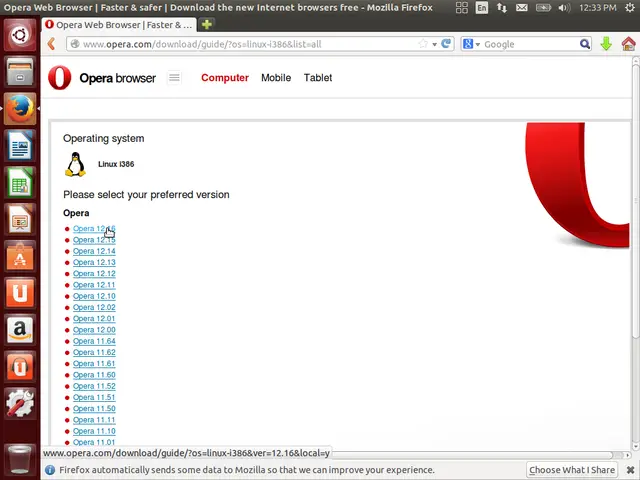The height and width of the screenshot is (480, 640).
Task: Open the Opera 12.12 download link
Action: (x=94, y=273)
